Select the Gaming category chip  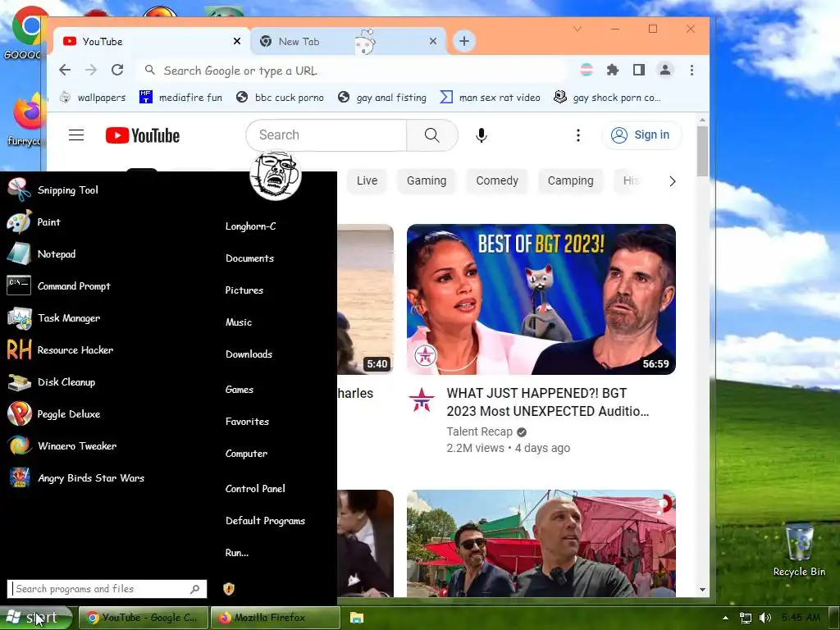click(427, 181)
